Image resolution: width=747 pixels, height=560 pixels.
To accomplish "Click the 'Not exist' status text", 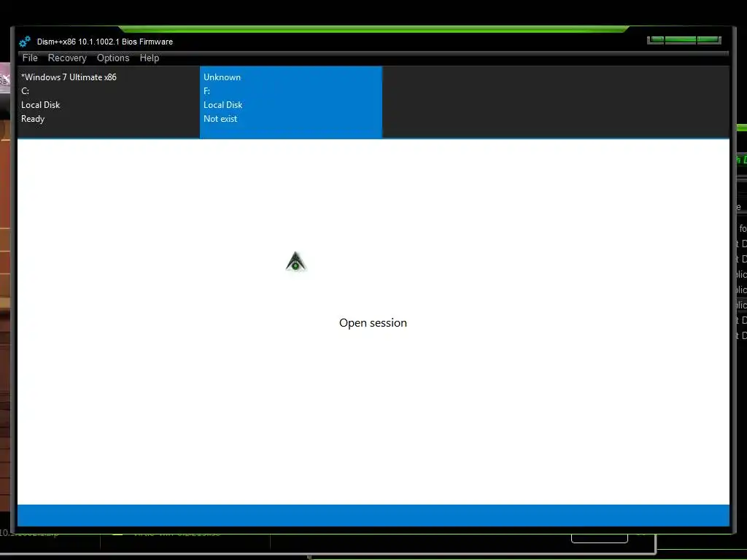I will point(220,119).
